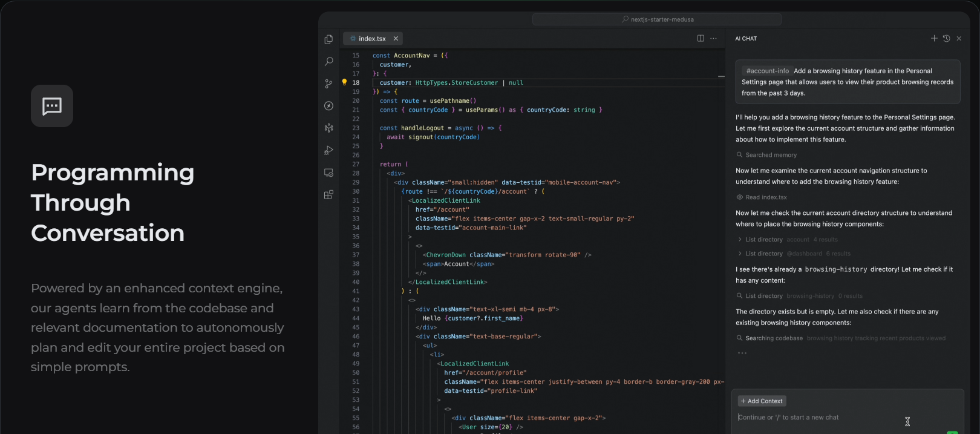Open the Extensions view

(x=328, y=195)
